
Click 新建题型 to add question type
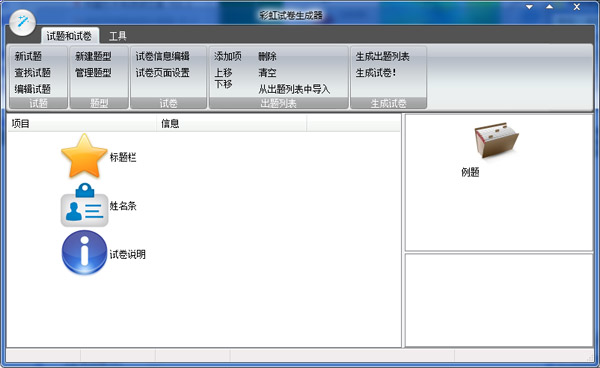(x=93, y=56)
